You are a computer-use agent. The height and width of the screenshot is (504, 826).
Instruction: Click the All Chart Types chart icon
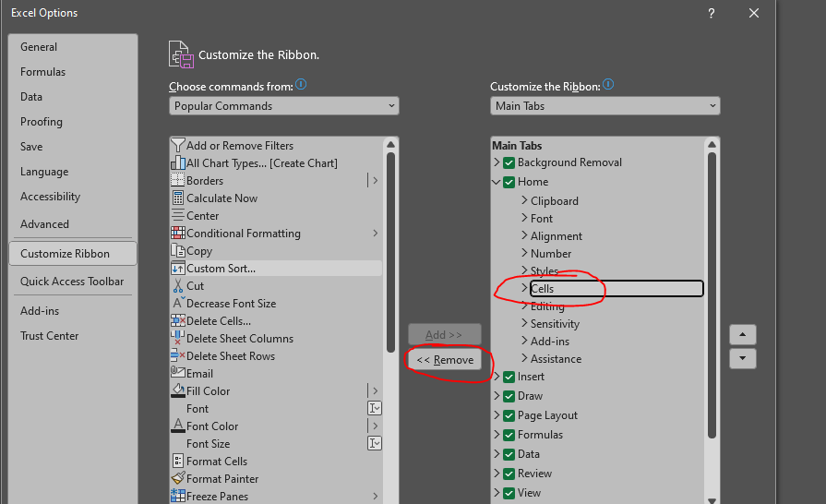coord(178,162)
